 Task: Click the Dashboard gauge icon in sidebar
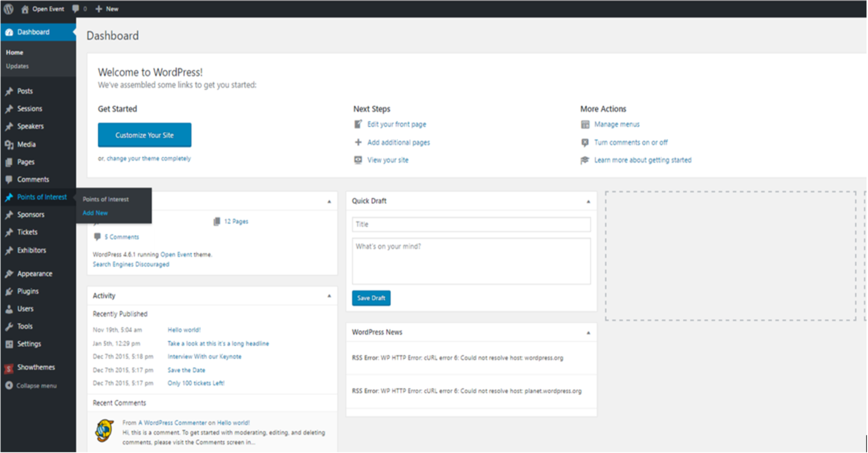coord(9,32)
